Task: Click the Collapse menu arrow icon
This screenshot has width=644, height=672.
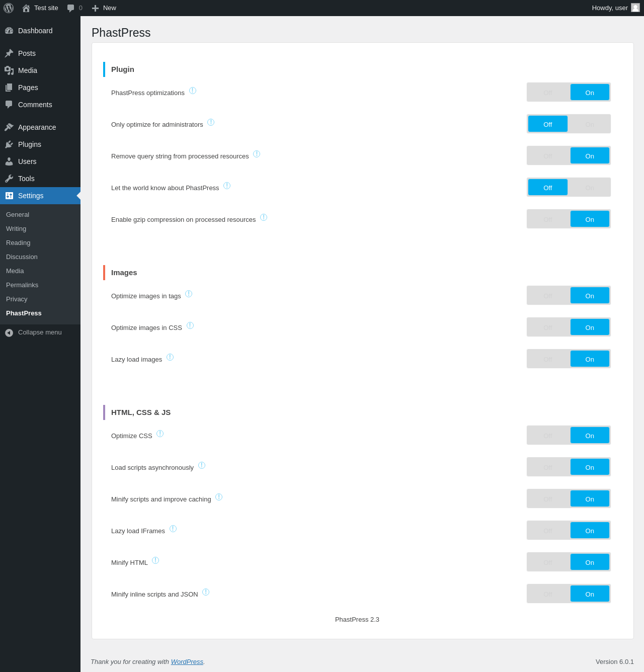Action: (9, 332)
